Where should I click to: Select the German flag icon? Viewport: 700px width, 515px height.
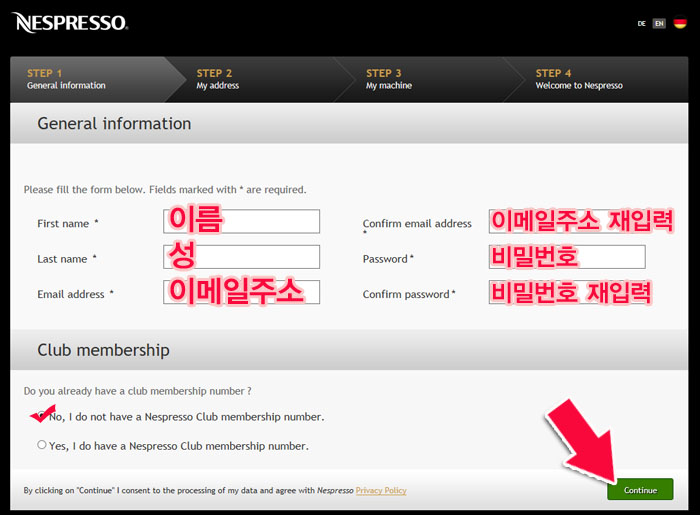click(680, 23)
